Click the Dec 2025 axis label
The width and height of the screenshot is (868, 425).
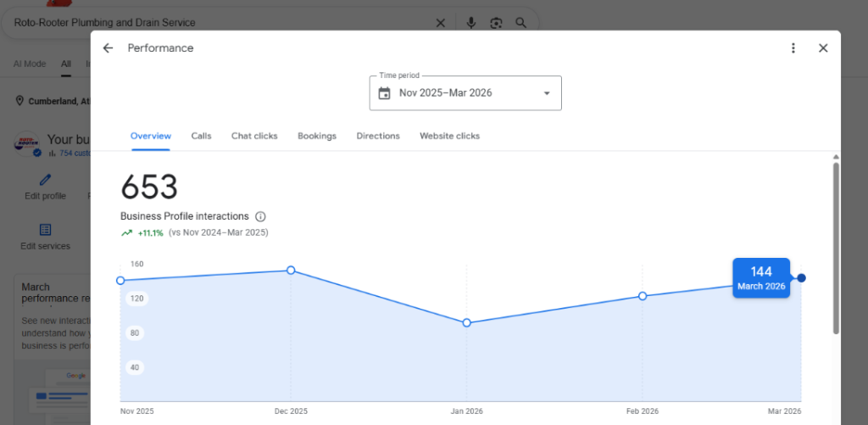click(292, 411)
